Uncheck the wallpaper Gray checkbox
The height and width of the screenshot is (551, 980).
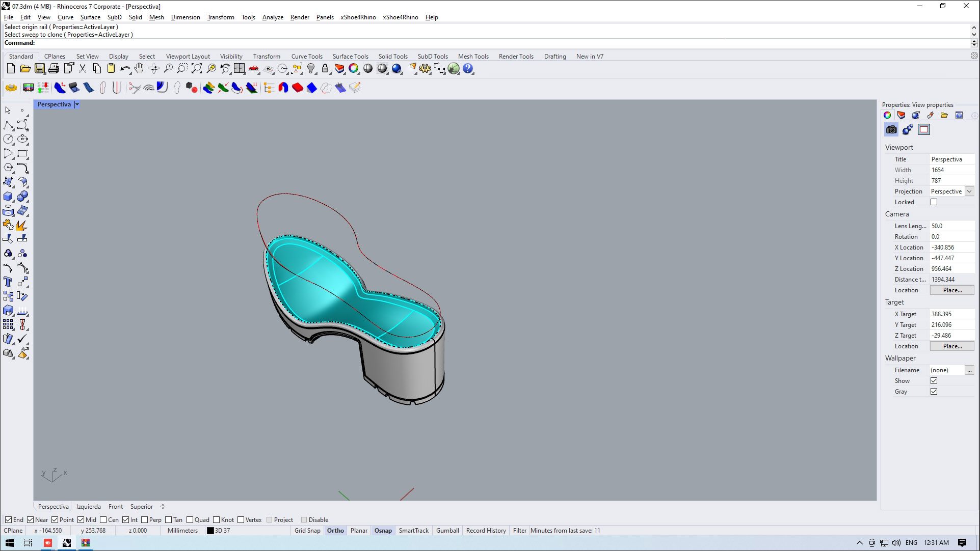pyautogui.click(x=934, y=392)
